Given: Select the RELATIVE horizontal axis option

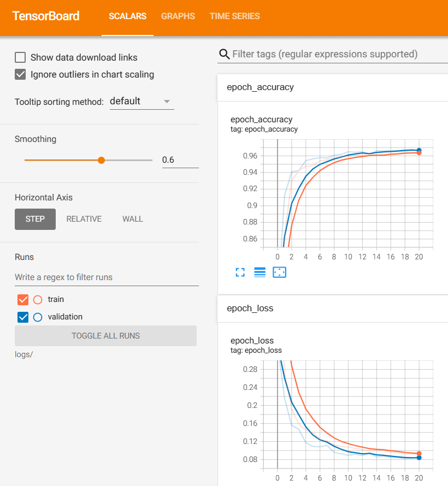Looking at the screenshot, I should (x=84, y=219).
